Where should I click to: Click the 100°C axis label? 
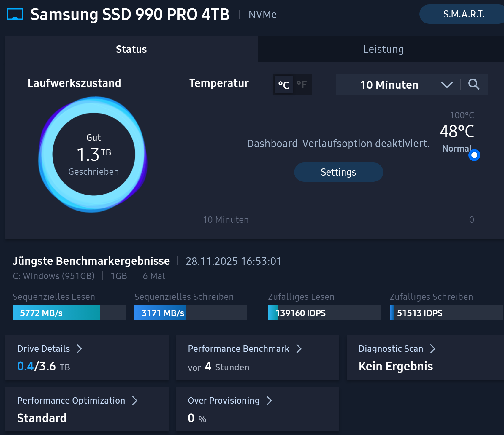pyautogui.click(x=462, y=115)
